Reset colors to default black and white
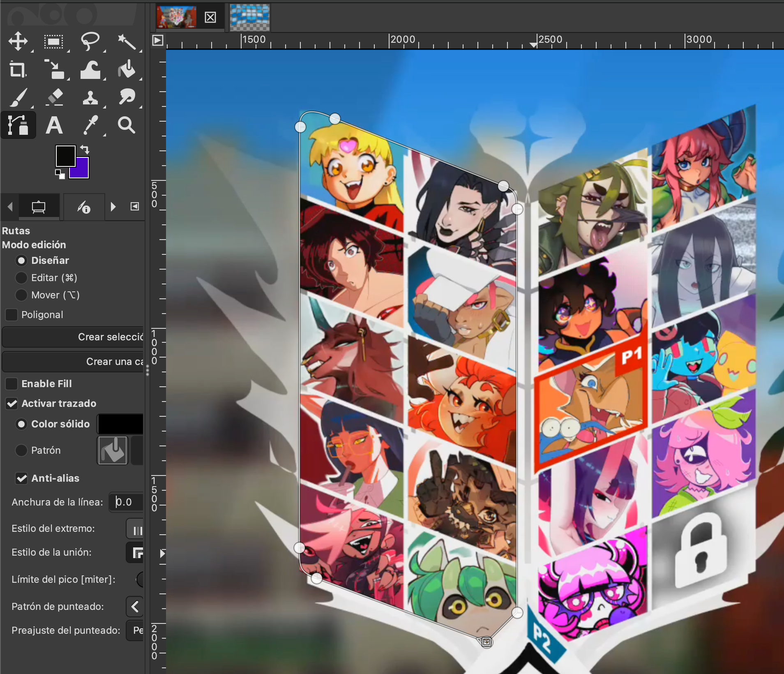The height and width of the screenshot is (674, 784). tap(60, 174)
